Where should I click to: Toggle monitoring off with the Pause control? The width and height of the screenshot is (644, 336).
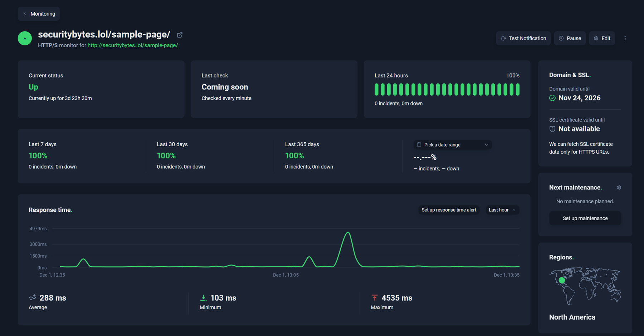(570, 38)
